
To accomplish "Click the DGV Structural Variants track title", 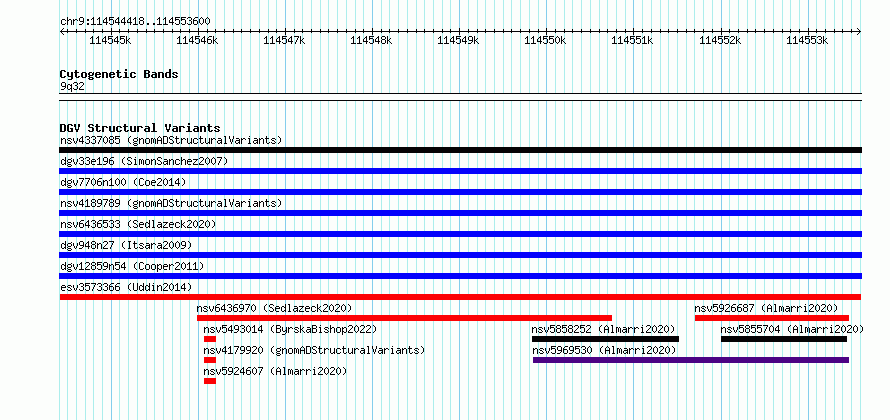I will (x=140, y=128).
